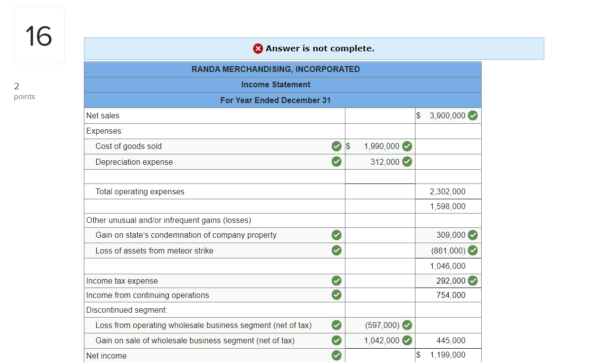
Task: Select the 1,046,000 amount cell
Action: pos(448,265)
